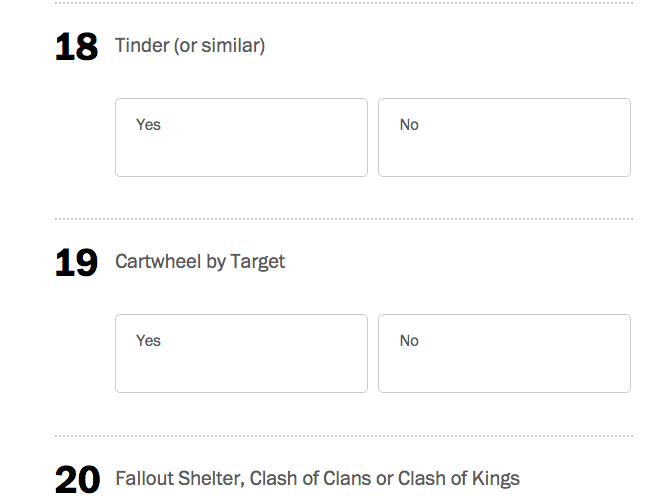The image size is (662, 503).
Task: Choose No for Cartwheel by Target
Action: tap(504, 353)
